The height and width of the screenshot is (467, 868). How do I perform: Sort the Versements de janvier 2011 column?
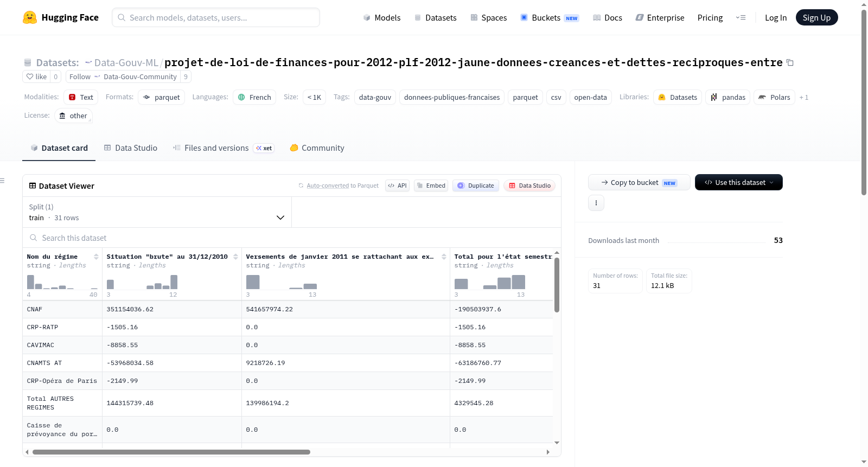pos(444,257)
